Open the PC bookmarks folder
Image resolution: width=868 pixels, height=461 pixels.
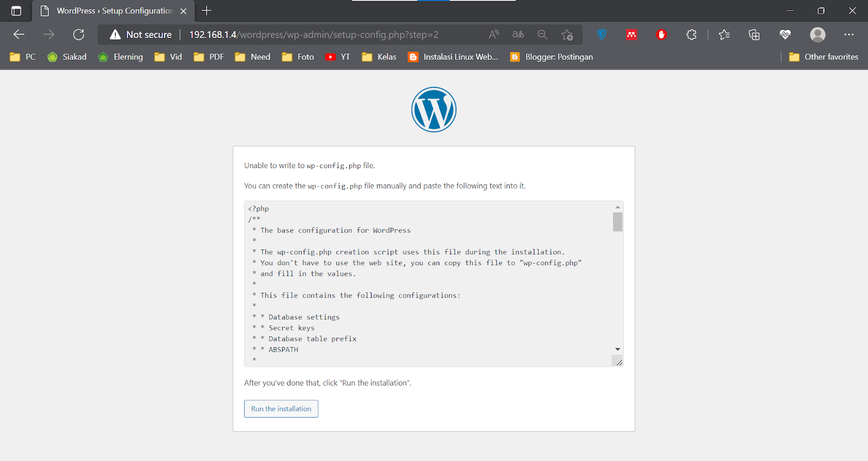(23, 57)
